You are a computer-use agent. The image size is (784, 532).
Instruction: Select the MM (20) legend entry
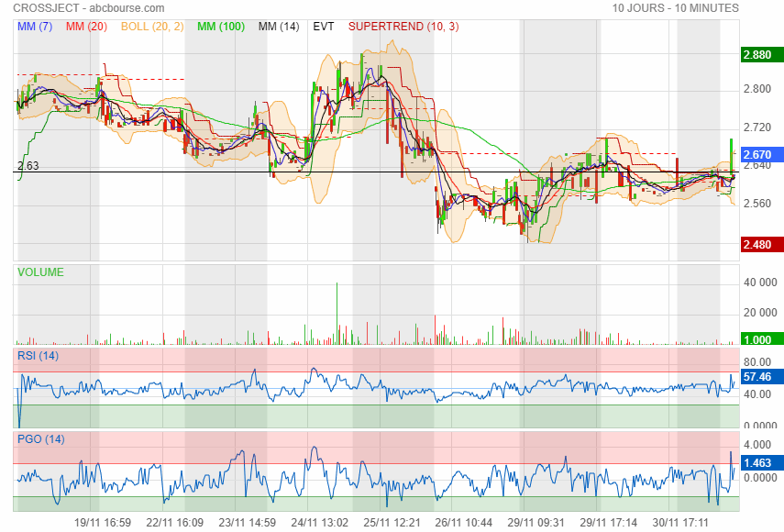[x=86, y=27]
